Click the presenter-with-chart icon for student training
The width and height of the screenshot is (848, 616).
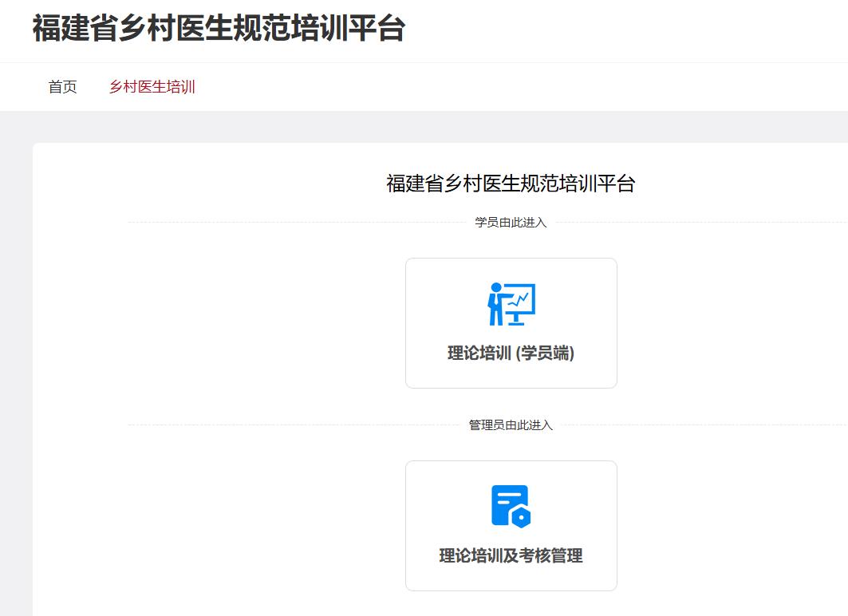511,304
